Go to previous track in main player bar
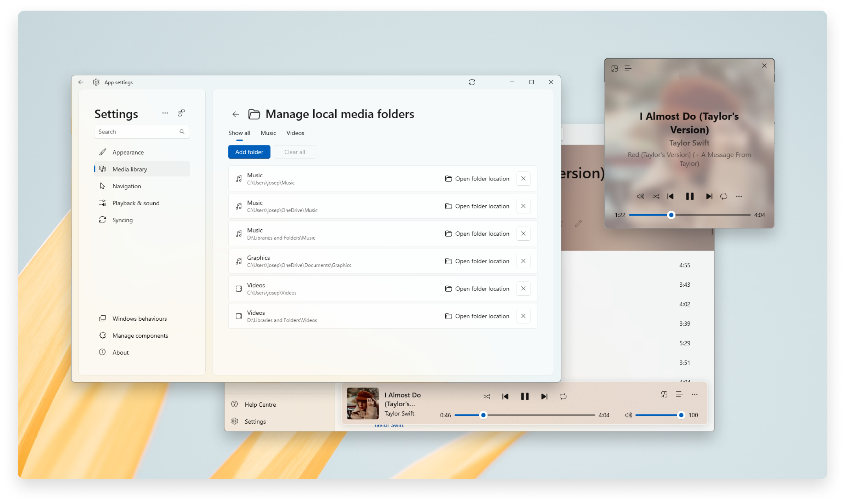 (x=506, y=396)
